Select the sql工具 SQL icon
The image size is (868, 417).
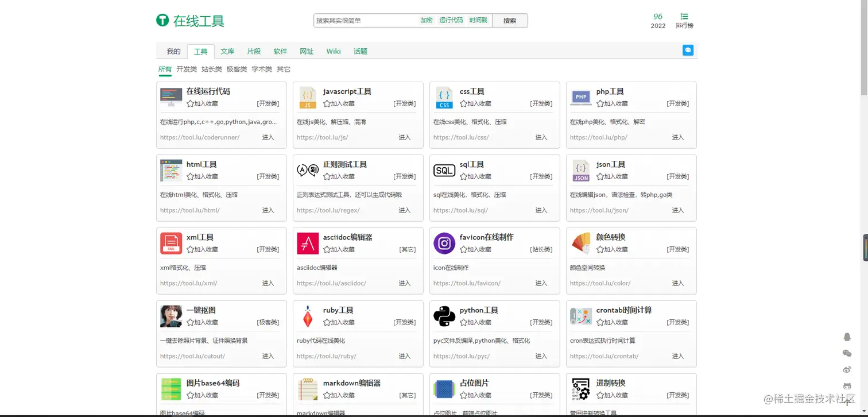pyautogui.click(x=444, y=171)
